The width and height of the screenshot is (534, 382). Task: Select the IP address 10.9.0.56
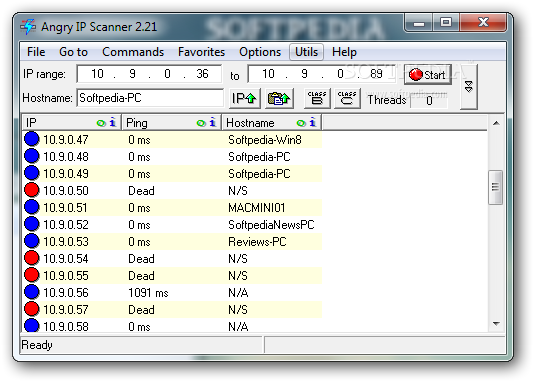[66, 293]
